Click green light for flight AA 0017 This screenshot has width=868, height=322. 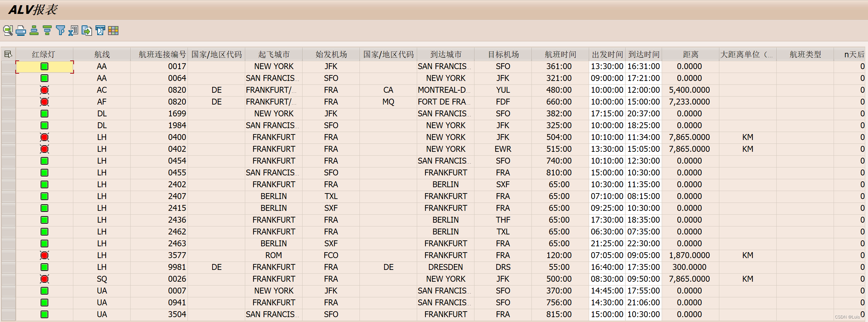(x=44, y=66)
